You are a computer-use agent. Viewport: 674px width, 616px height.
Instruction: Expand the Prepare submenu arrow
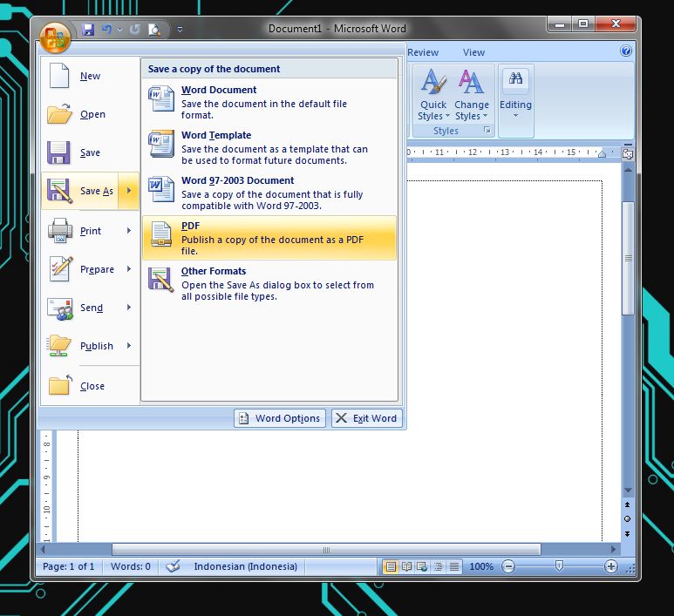[x=128, y=269]
